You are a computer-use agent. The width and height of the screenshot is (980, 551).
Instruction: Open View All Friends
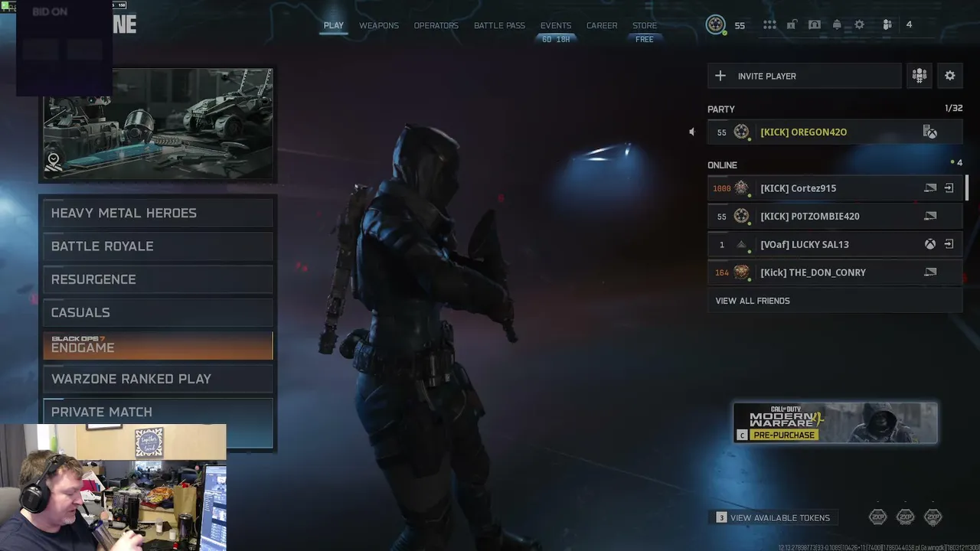[x=835, y=301]
